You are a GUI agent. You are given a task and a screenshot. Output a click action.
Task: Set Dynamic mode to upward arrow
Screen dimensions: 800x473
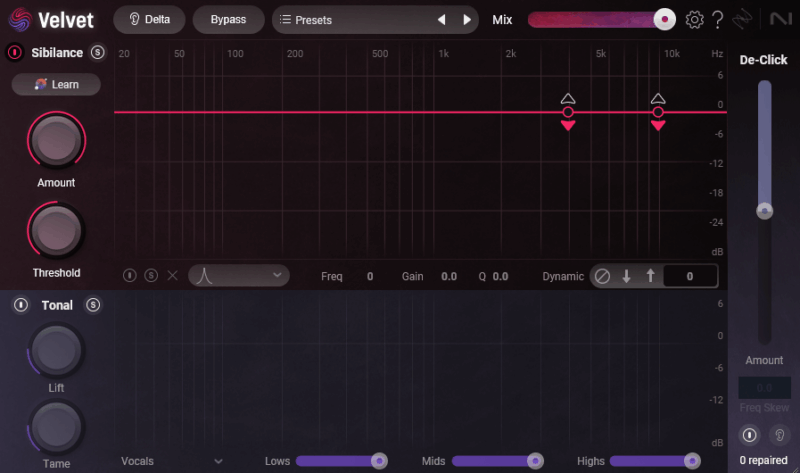650,276
